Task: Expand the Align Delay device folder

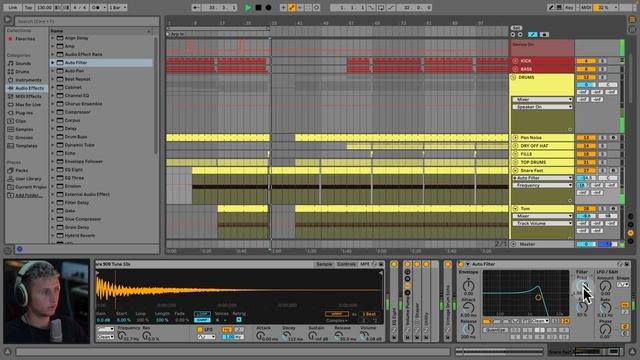Action: (53, 38)
